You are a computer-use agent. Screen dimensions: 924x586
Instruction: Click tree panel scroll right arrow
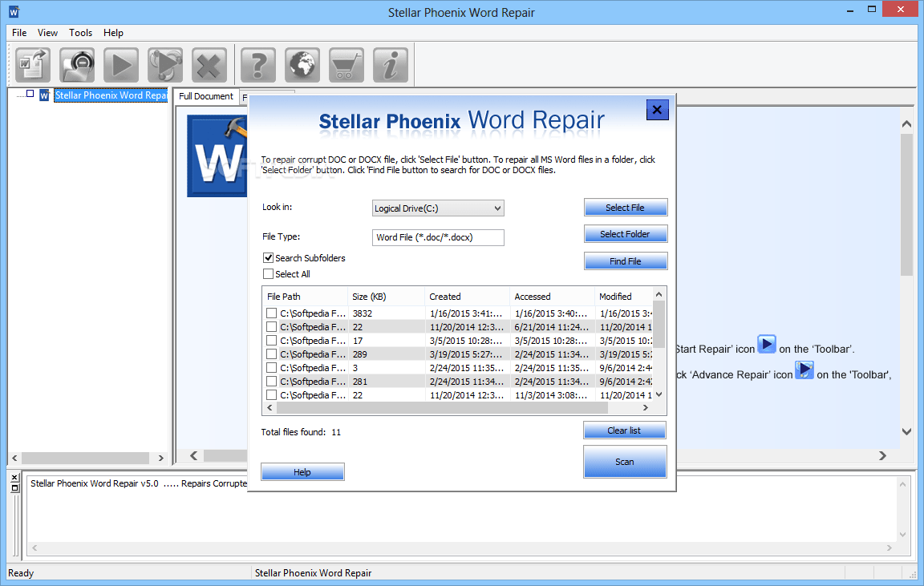pyautogui.click(x=161, y=458)
